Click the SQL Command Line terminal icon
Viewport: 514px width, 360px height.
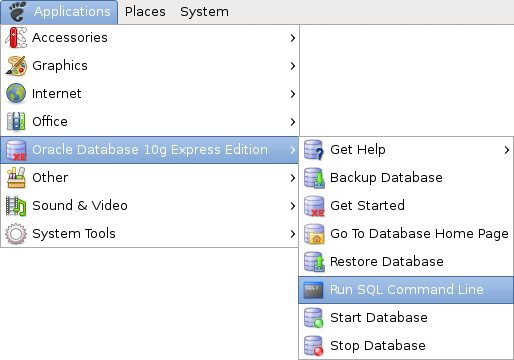313,290
